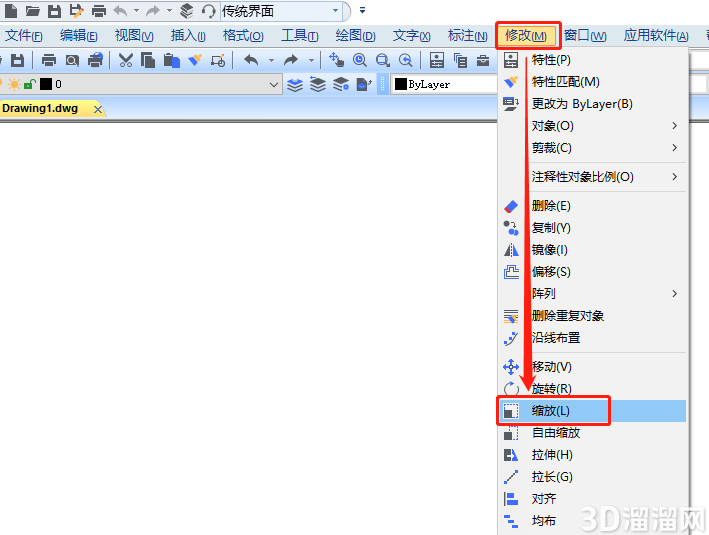Choose 特性匹配(M) from the menu

tap(593, 82)
